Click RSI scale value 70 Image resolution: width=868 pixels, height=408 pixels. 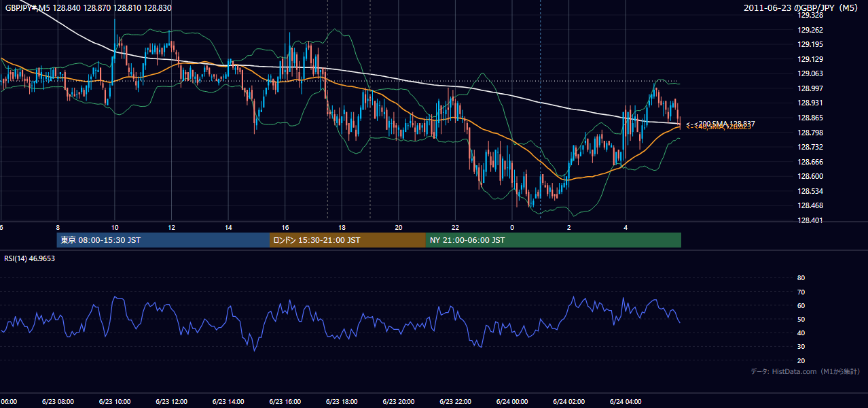[801, 292]
